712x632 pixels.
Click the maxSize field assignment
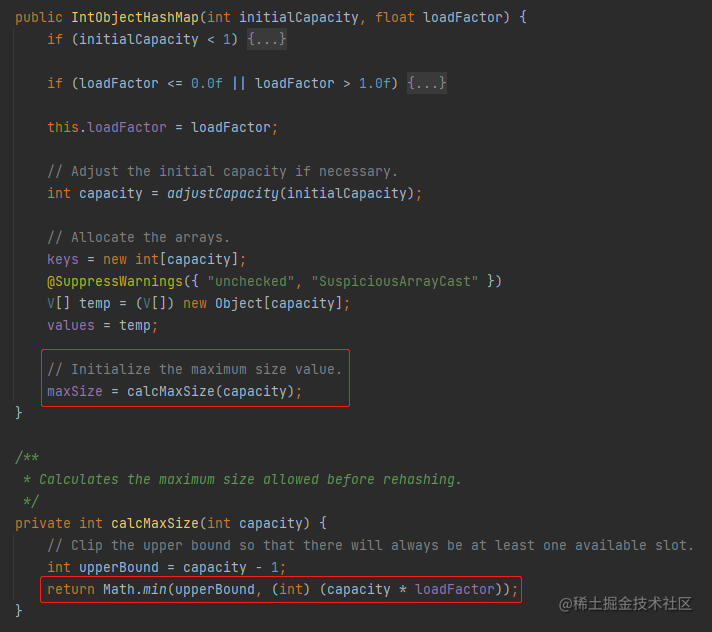coord(75,391)
